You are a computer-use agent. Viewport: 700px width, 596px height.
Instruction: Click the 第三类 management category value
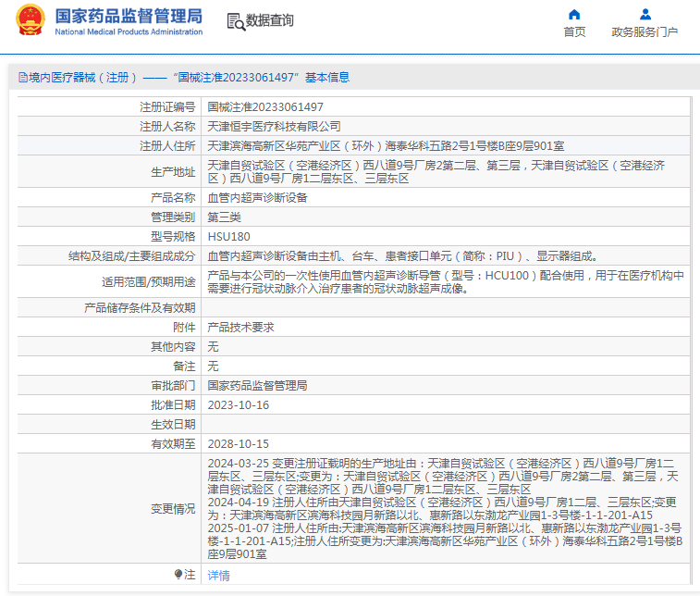point(224,217)
